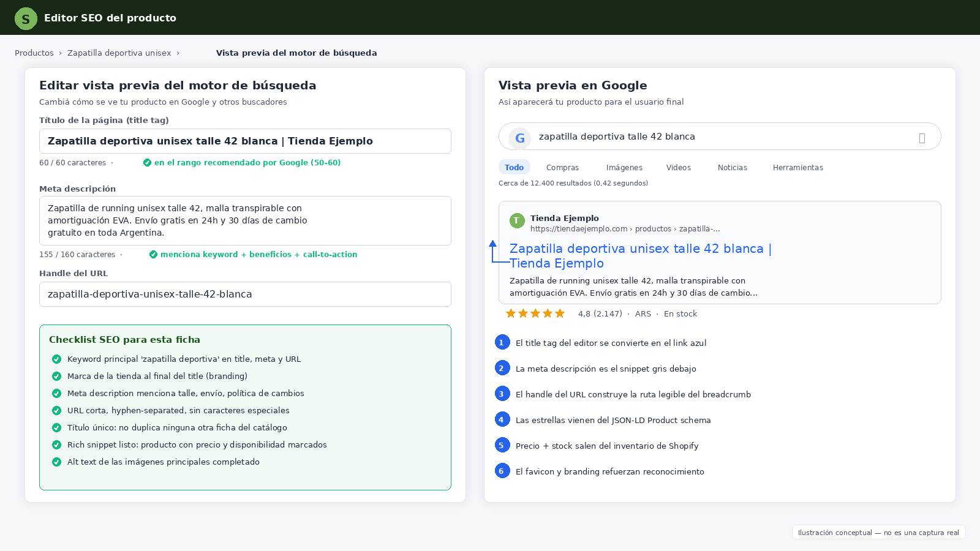Click the Vista previa en Google heading
980x551 pixels.
[x=573, y=86]
